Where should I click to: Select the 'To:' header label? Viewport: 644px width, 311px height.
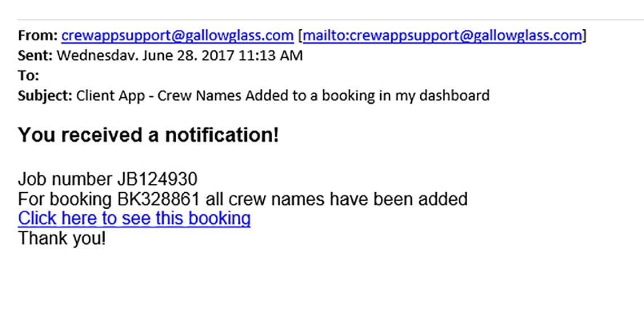click(x=28, y=76)
